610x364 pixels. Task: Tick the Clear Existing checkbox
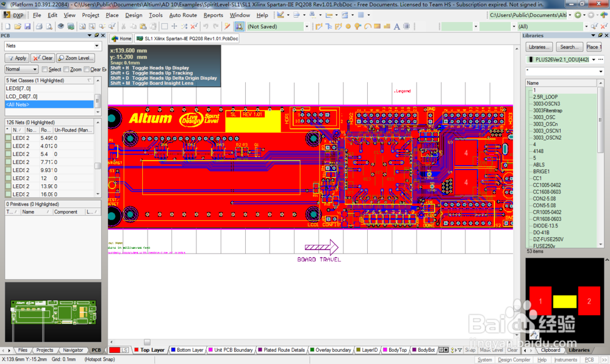tap(87, 70)
